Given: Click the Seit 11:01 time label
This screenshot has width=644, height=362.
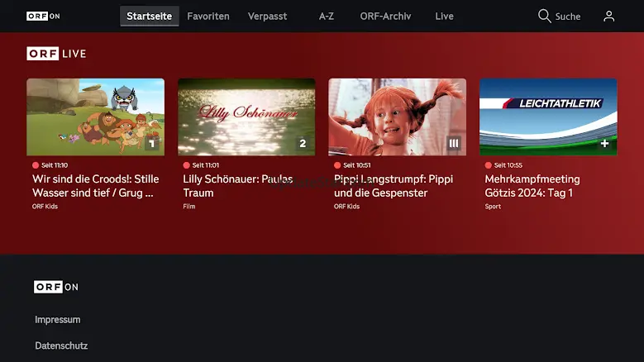Looking at the screenshot, I should click(206, 165).
